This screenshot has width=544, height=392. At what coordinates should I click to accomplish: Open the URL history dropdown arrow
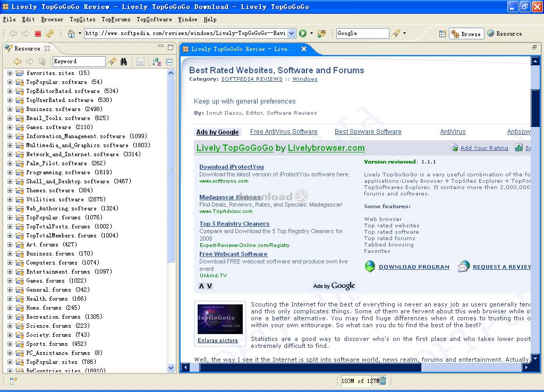[292, 33]
